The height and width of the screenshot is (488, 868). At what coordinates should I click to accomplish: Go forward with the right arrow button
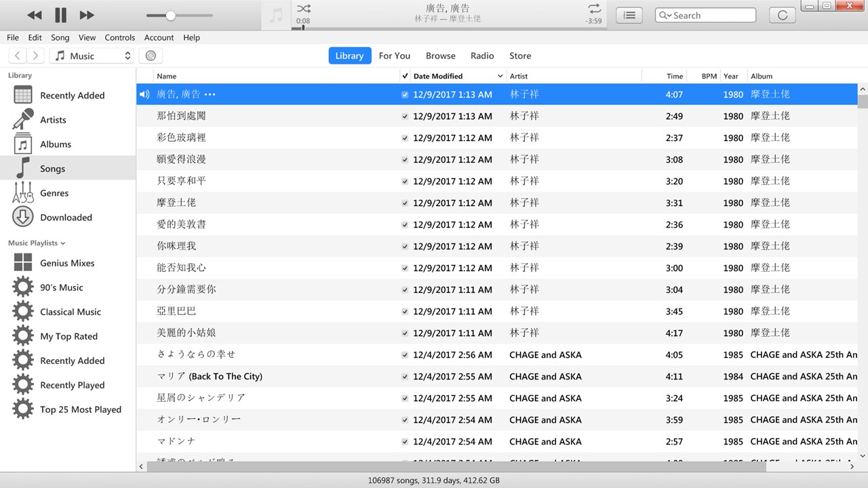tap(35, 56)
